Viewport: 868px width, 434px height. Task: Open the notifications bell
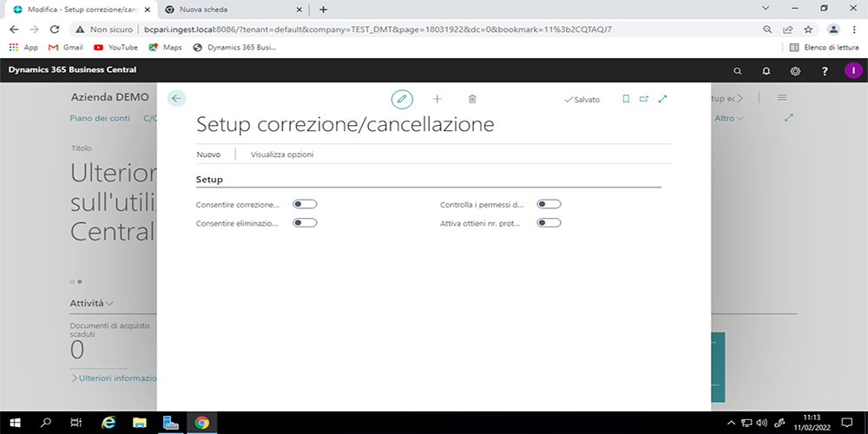766,70
